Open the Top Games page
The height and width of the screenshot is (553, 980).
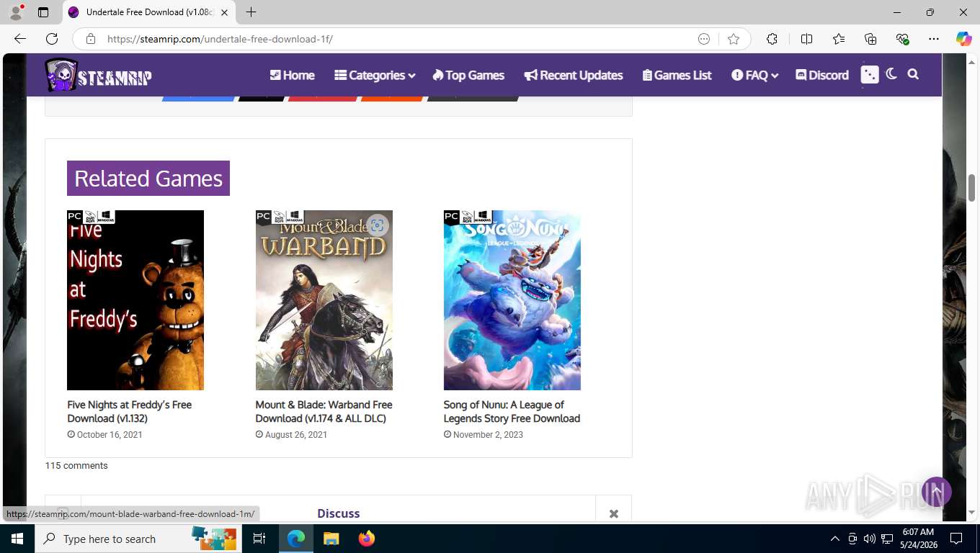click(468, 75)
